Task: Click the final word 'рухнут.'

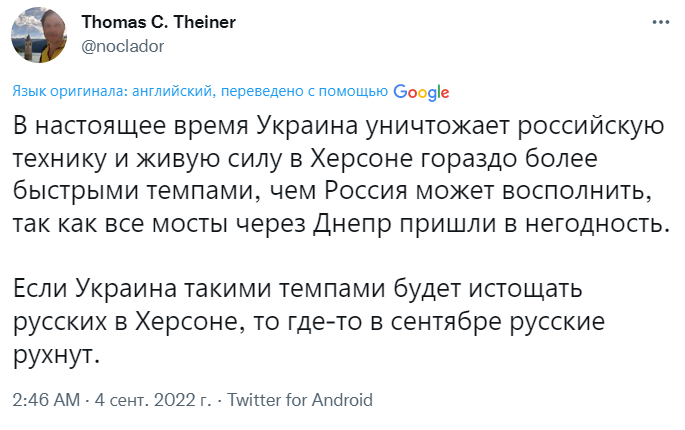Action: [57, 356]
